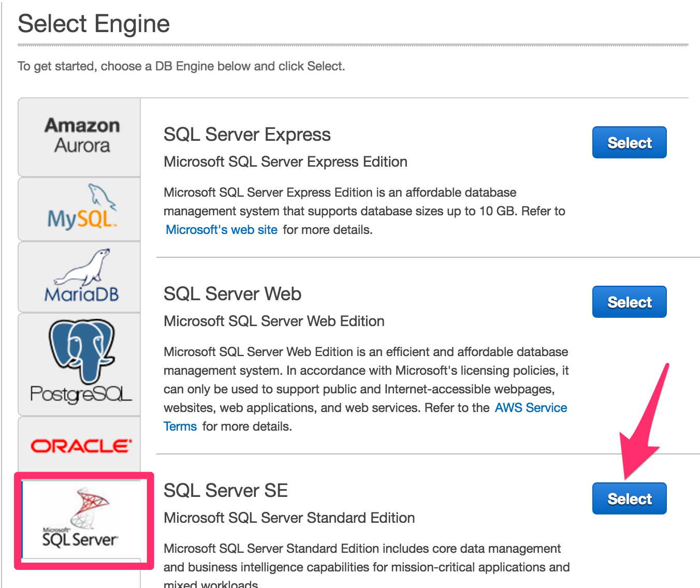
Task: Choose the MySQL engine in the sidebar
Action: tap(79, 209)
